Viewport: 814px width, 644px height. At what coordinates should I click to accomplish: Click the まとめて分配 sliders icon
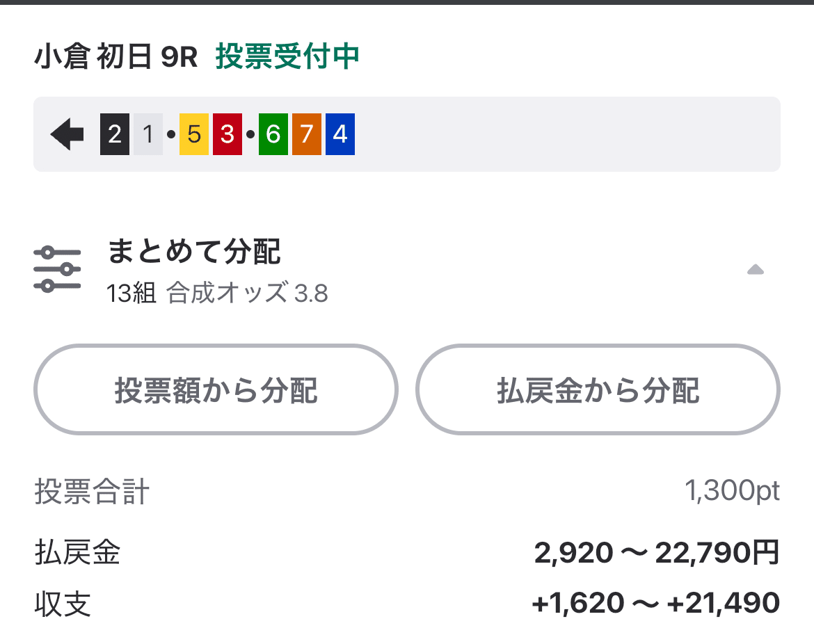[x=56, y=268]
